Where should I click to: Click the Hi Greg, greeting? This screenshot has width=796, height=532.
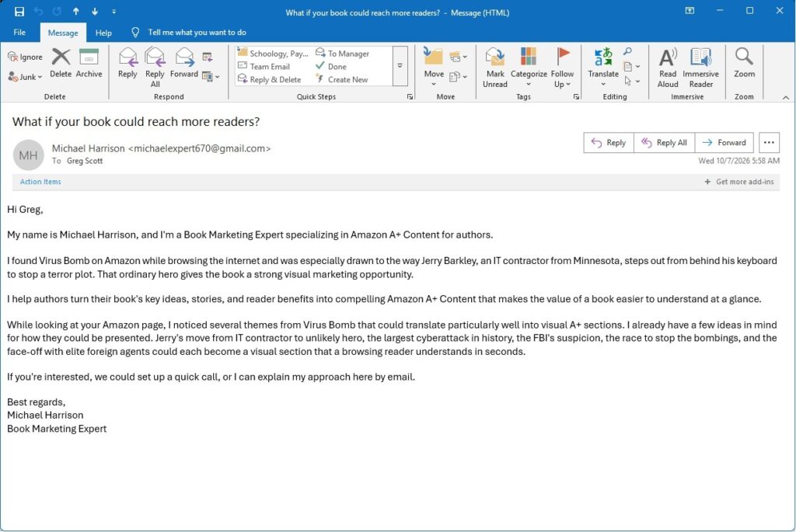point(25,210)
